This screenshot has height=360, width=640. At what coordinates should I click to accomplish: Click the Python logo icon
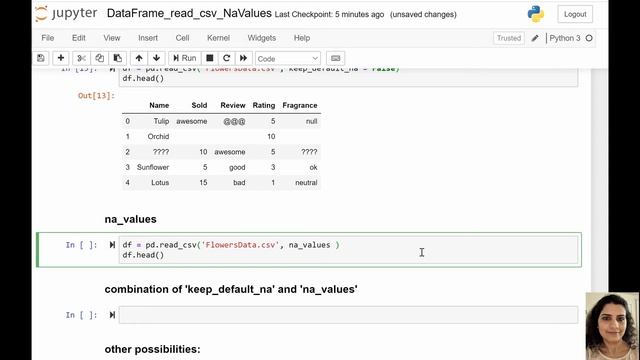[536, 14]
